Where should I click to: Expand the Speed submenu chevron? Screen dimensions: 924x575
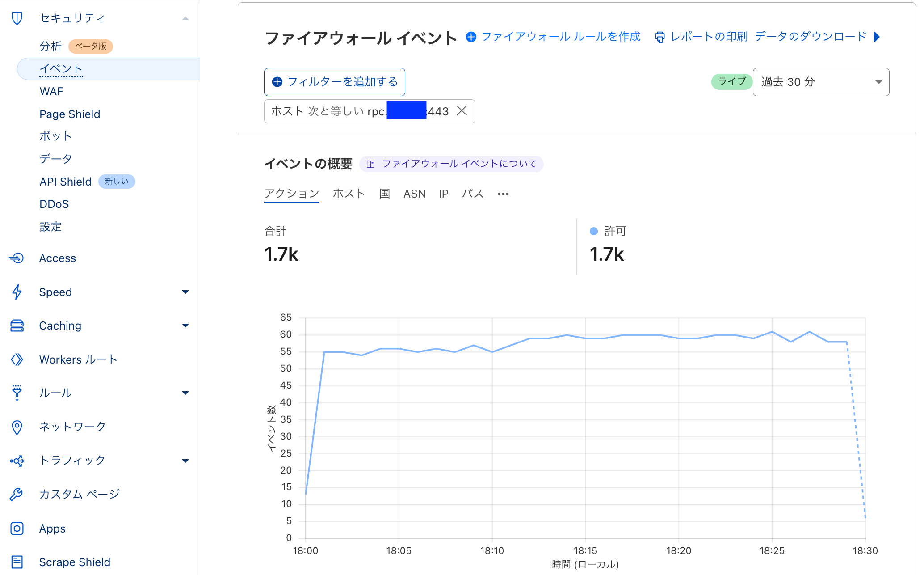coord(185,292)
